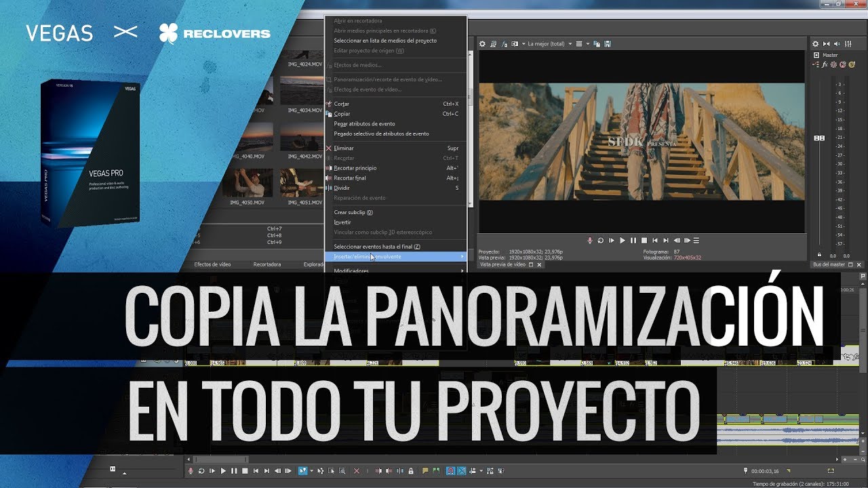Click record icon in bottom timeline toolbar
Screen dimensions: 868x488
point(191,471)
